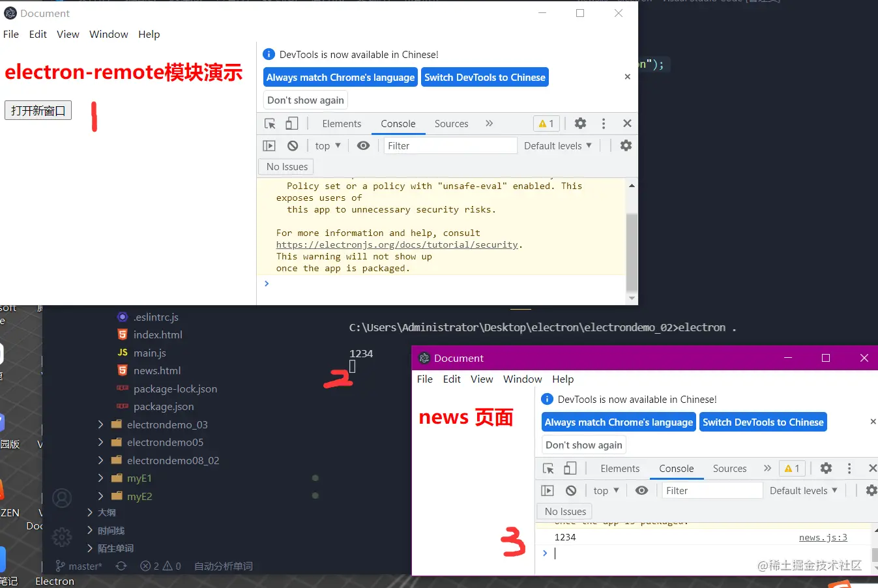The image size is (878, 588).
Task: Switch to the Sources tab
Action: (451, 123)
